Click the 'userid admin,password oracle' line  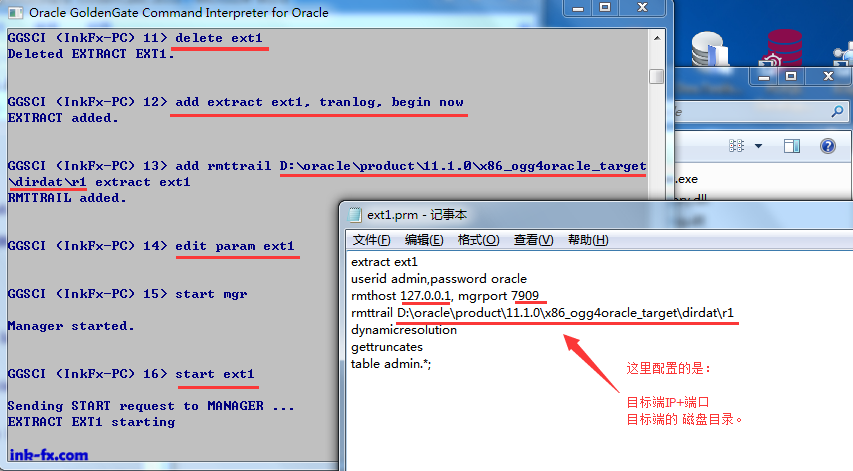pos(439,279)
